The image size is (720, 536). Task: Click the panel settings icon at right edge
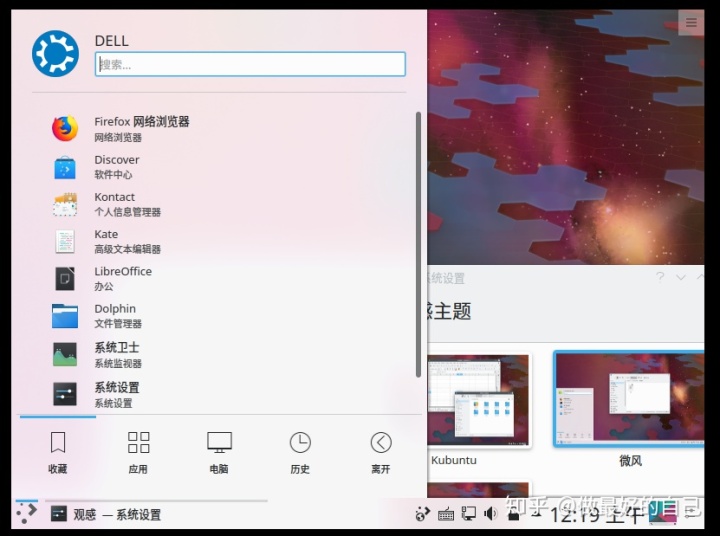692,513
